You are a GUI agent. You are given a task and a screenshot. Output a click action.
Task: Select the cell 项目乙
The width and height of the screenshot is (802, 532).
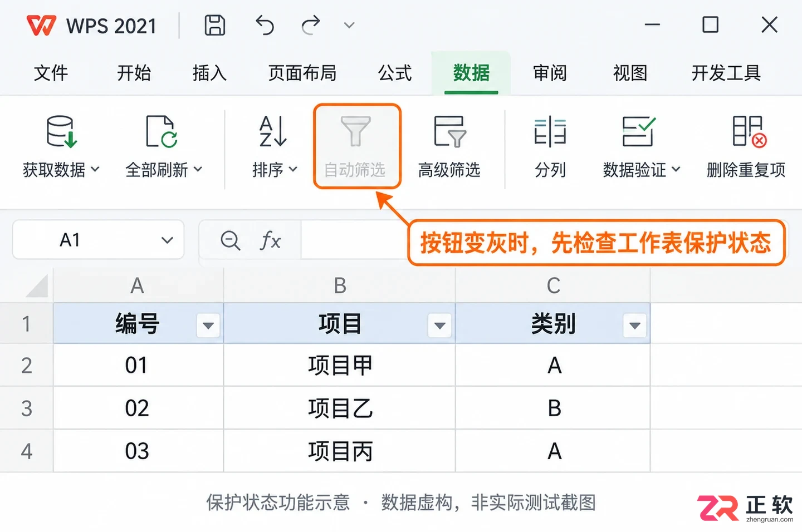pyautogui.click(x=340, y=408)
